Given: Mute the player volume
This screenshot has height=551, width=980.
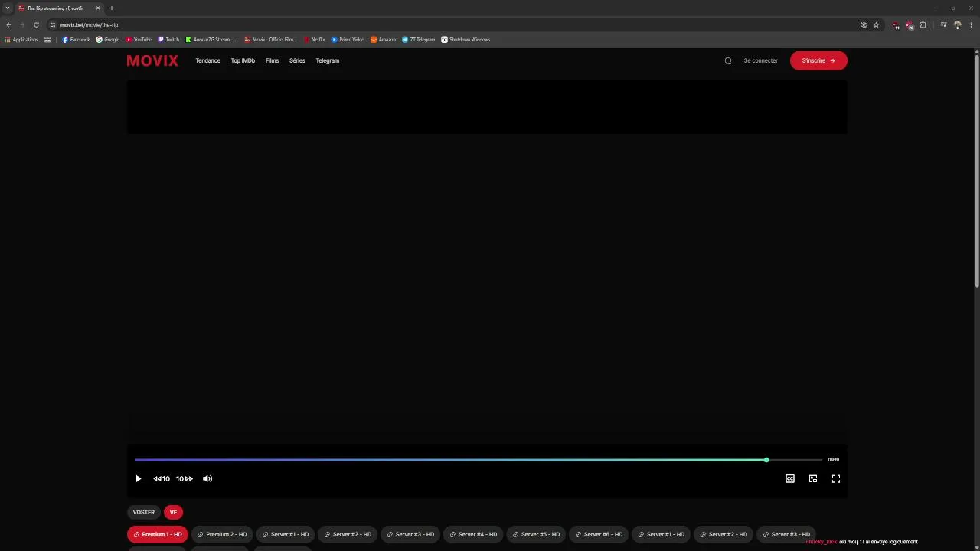Looking at the screenshot, I should 207,478.
